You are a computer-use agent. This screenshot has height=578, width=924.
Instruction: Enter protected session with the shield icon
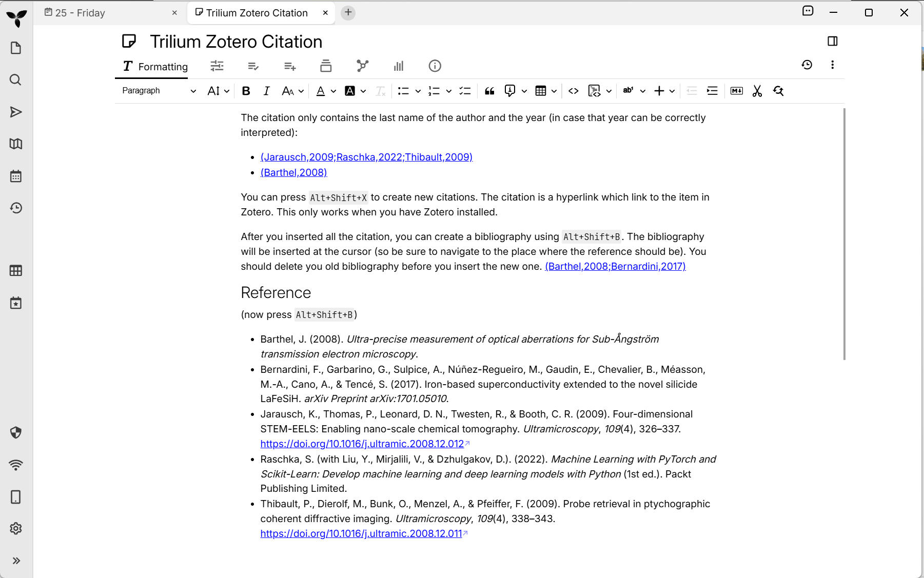(16, 432)
